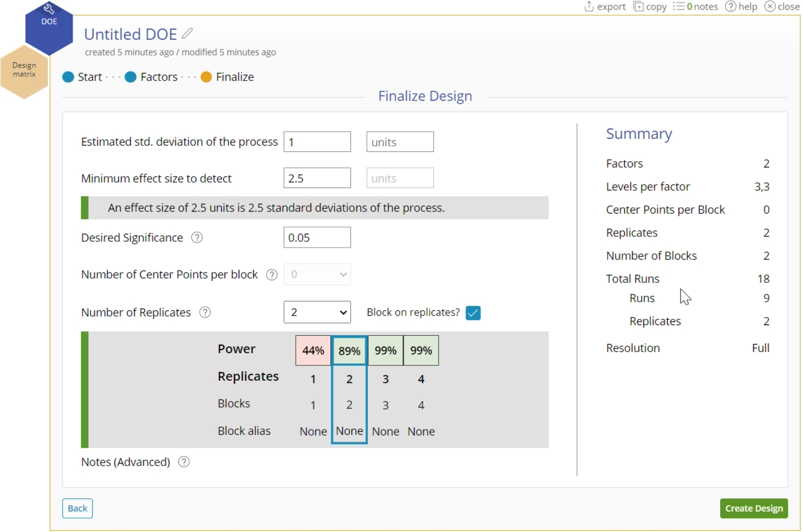Select the last 99% power cell
Screen dimensions: 803x532
tap(421, 350)
